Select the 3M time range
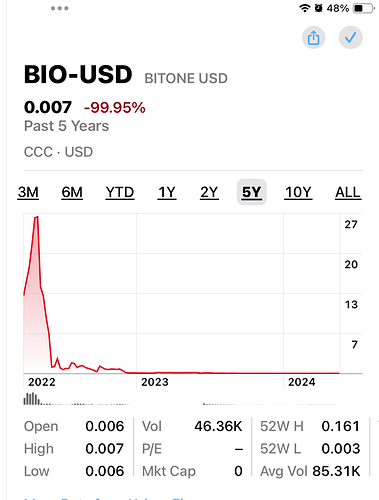The height and width of the screenshot is (500, 379). coord(28,192)
